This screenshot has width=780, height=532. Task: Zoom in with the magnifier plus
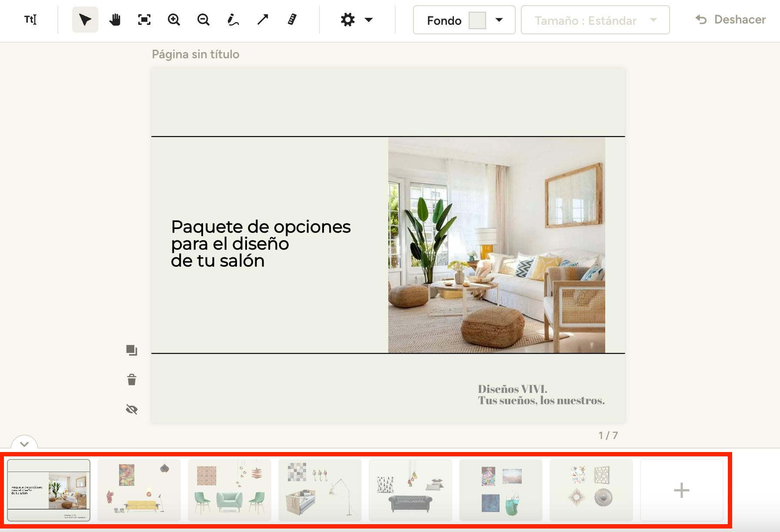174,20
